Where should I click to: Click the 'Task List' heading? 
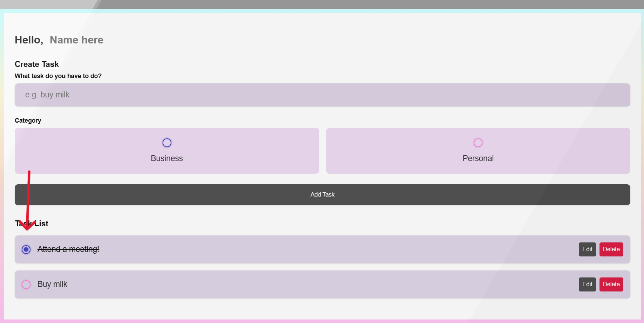pyautogui.click(x=31, y=224)
